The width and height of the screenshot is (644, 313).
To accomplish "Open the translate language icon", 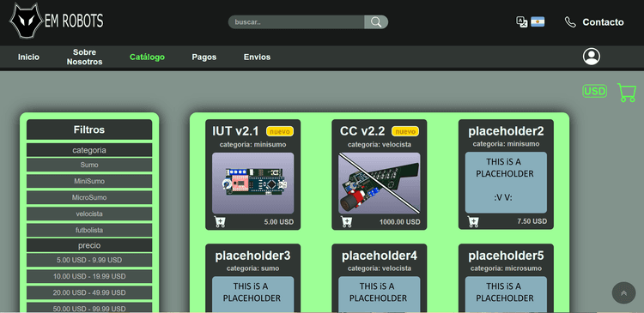I will pyautogui.click(x=521, y=21).
